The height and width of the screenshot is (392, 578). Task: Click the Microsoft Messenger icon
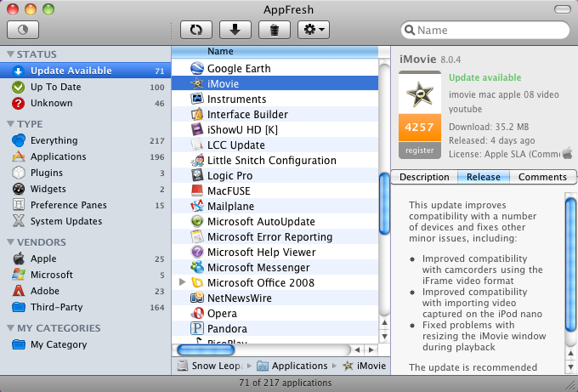[197, 267]
